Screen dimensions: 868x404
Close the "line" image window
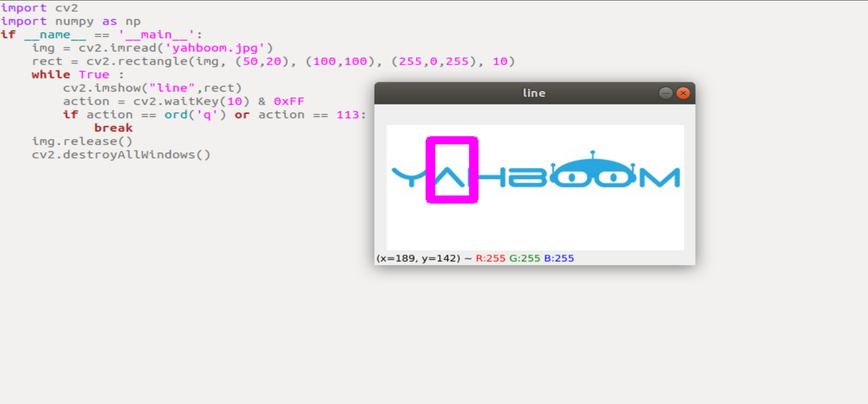coord(683,93)
